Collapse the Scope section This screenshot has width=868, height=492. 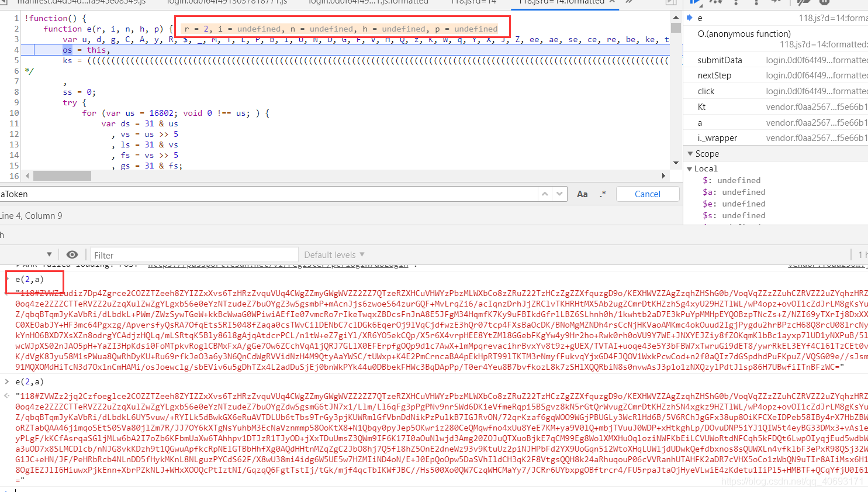point(691,154)
